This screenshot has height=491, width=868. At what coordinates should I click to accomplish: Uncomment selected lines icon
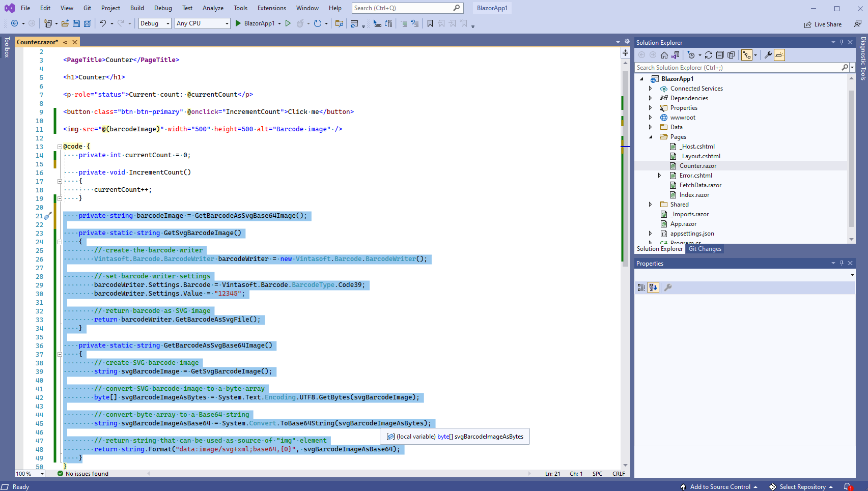(x=415, y=23)
